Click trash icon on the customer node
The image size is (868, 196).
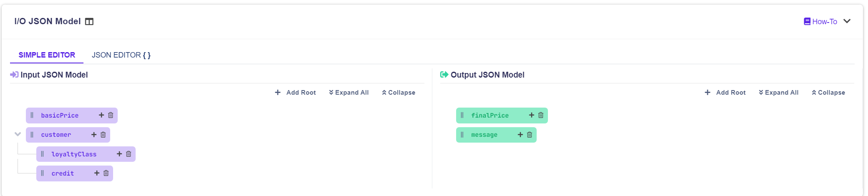pos(103,135)
